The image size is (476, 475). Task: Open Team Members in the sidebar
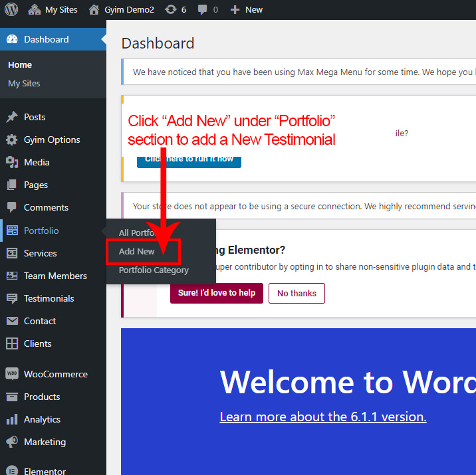tap(55, 276)
